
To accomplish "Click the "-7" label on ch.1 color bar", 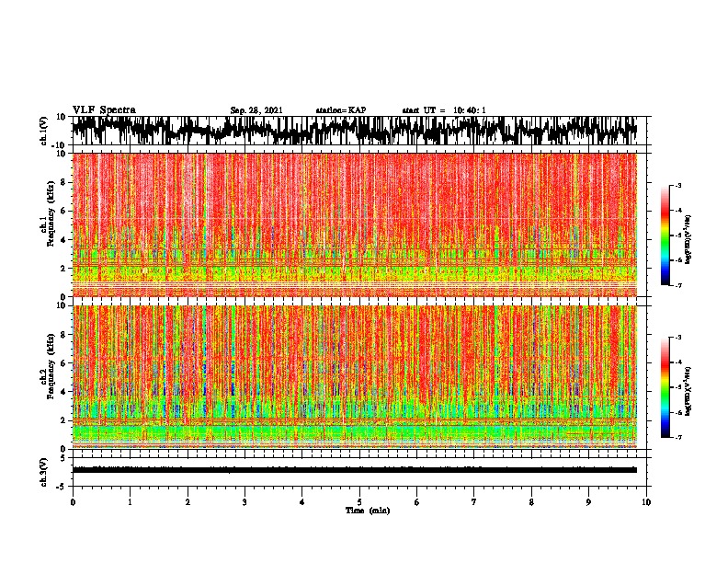I will pos(677,285).
